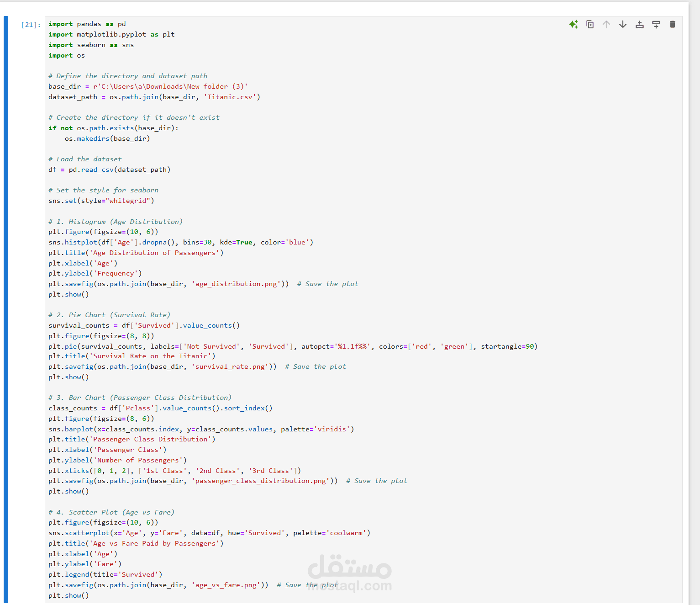Click the 'if not os.path.exists(base_dir):' line
Image resolution: width=700 pixels, height=605 pixels.
(x=113, y=128)
